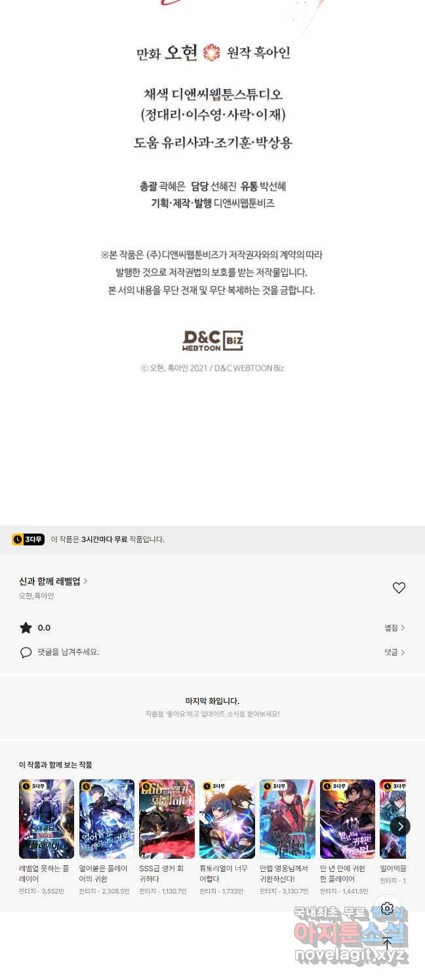425x980 pixels.
Task: Open 레벨업 못하는 플레이어 thumbnail
Action: click(x=47, y=819)
